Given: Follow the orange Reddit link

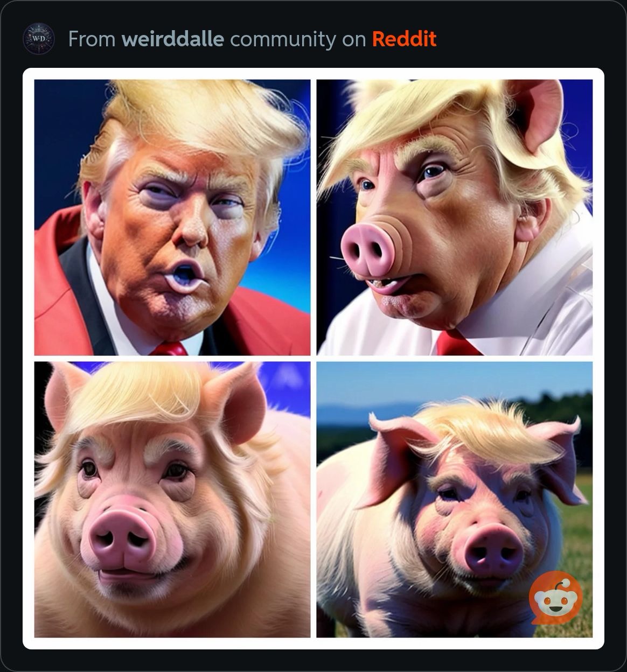Looking at the screenshot, I should point(404,39).
